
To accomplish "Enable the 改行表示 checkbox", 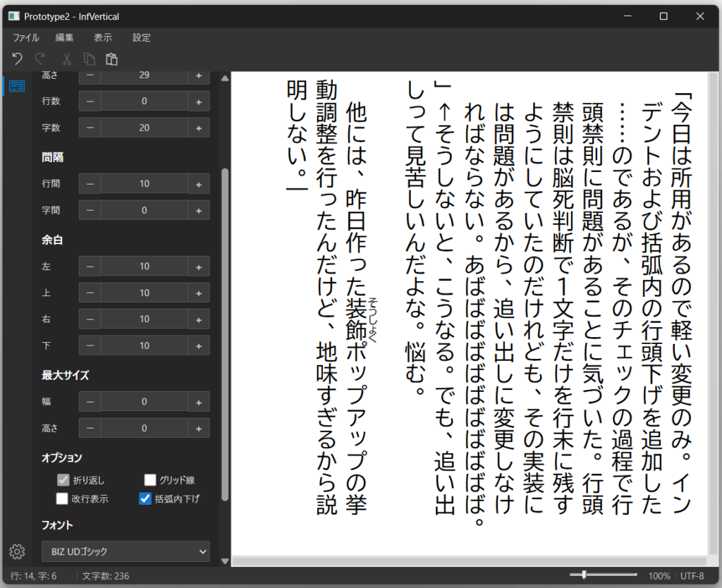I will [x=63, y=499].
